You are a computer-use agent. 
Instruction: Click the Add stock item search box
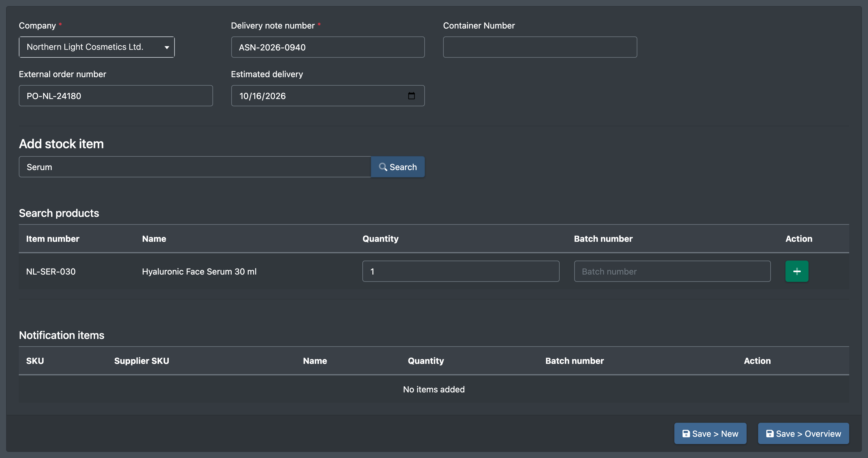click(195, 167)
